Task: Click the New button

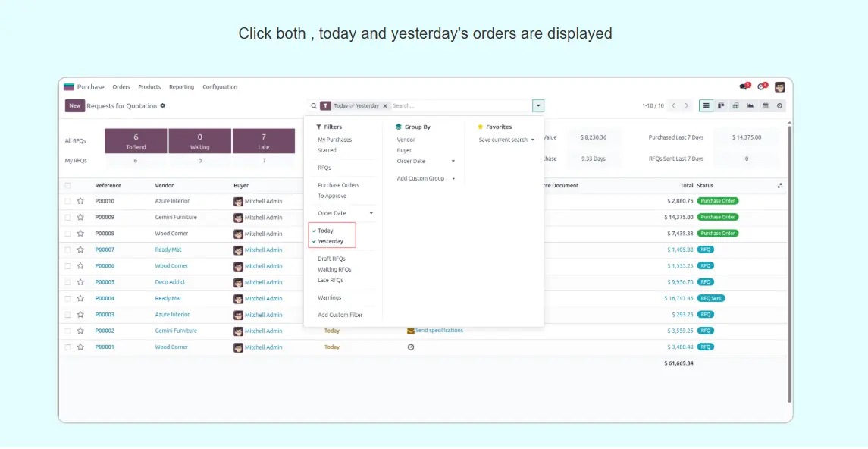Action: [x=74, y=106]
